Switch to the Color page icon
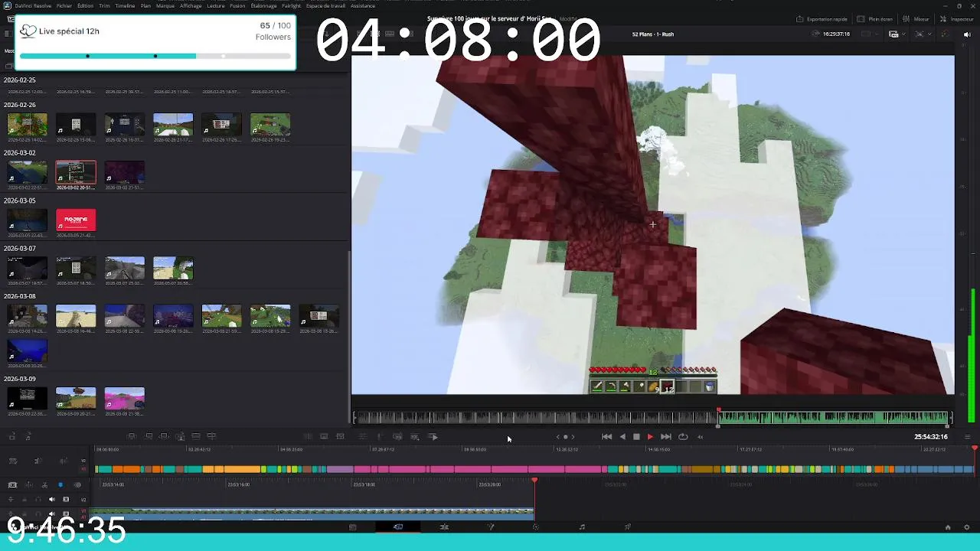 pos(536,527)
